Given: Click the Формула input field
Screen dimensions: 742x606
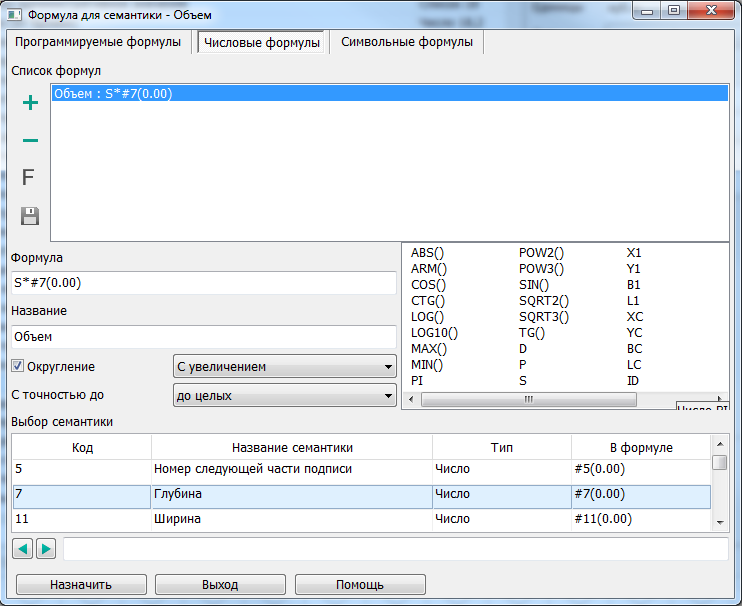Looking at the screenshot, I should (x=204, y=283).
